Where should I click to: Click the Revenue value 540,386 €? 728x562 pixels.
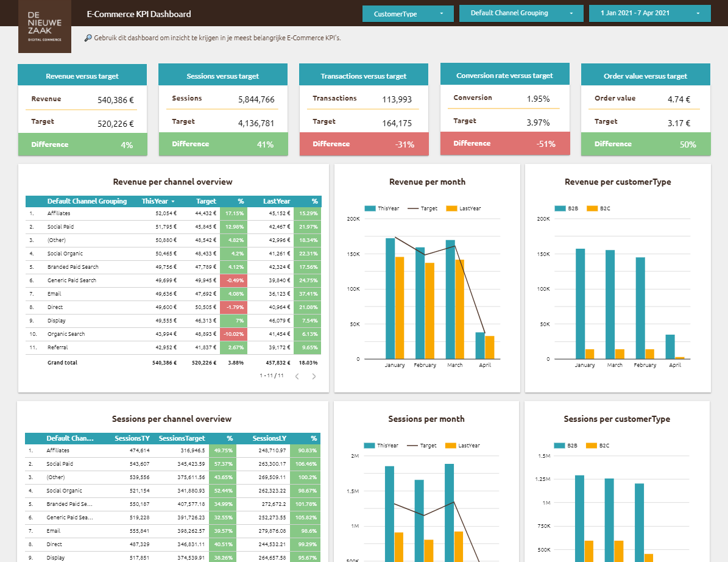coord(116,100)
